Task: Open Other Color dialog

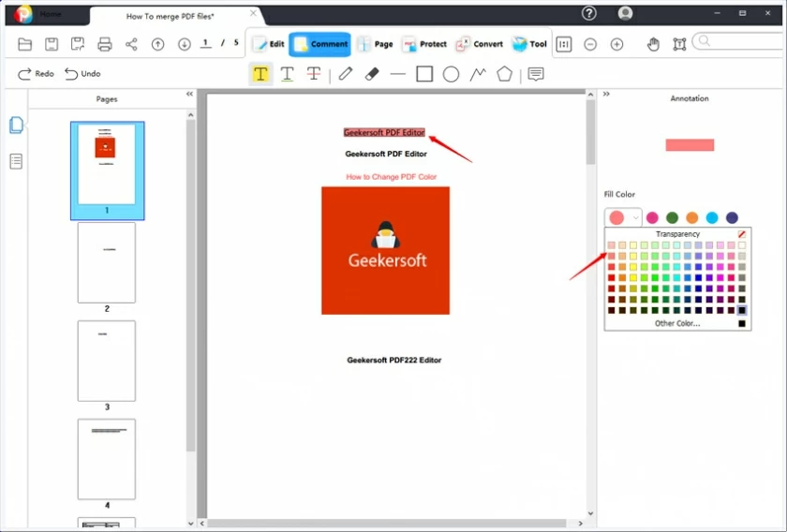Action: coord(677,324)
